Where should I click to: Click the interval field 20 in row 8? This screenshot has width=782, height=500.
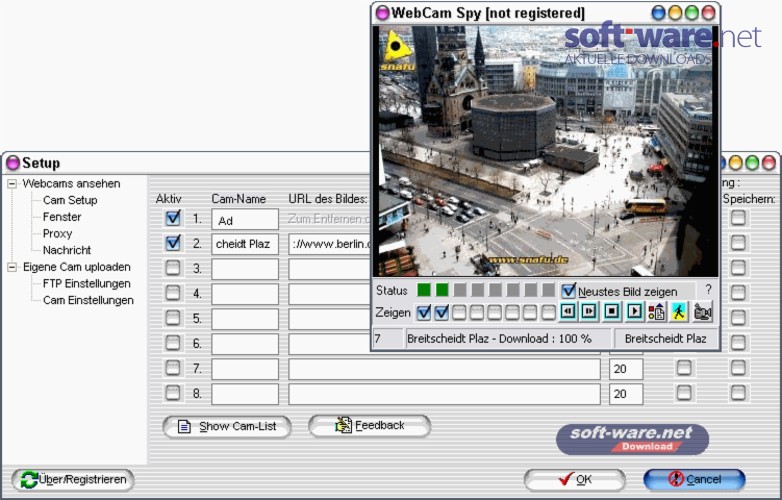[626, 394]
